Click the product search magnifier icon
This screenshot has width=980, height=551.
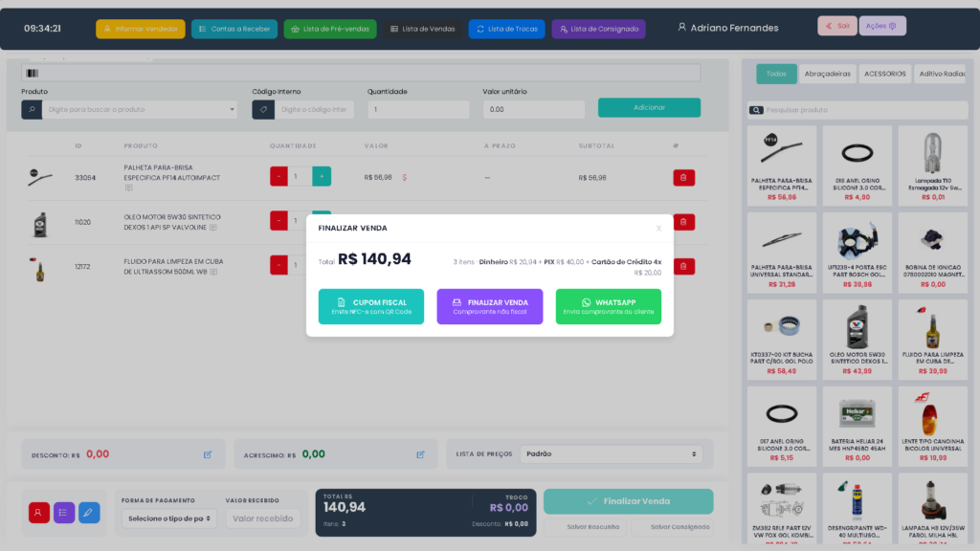coord(32,109)
